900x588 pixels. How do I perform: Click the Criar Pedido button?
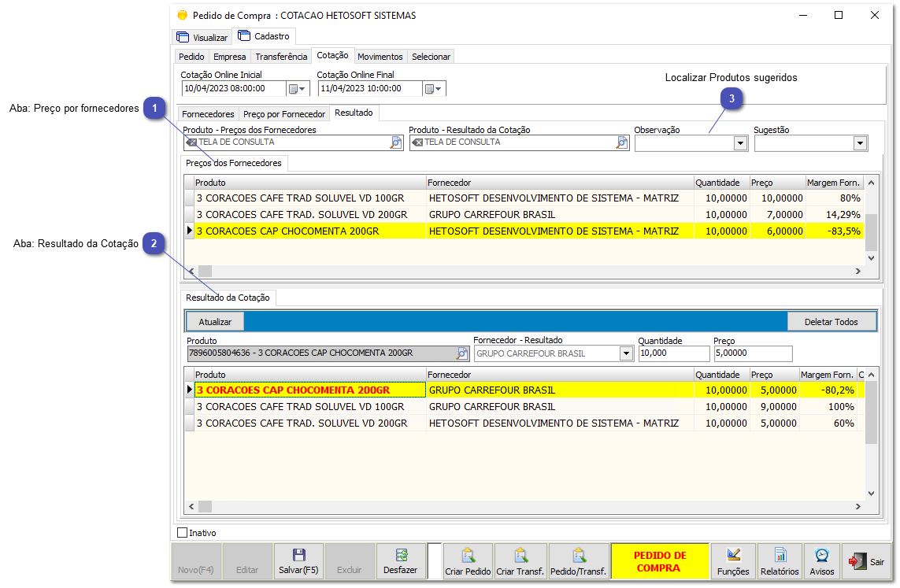(x=468, y=561)
